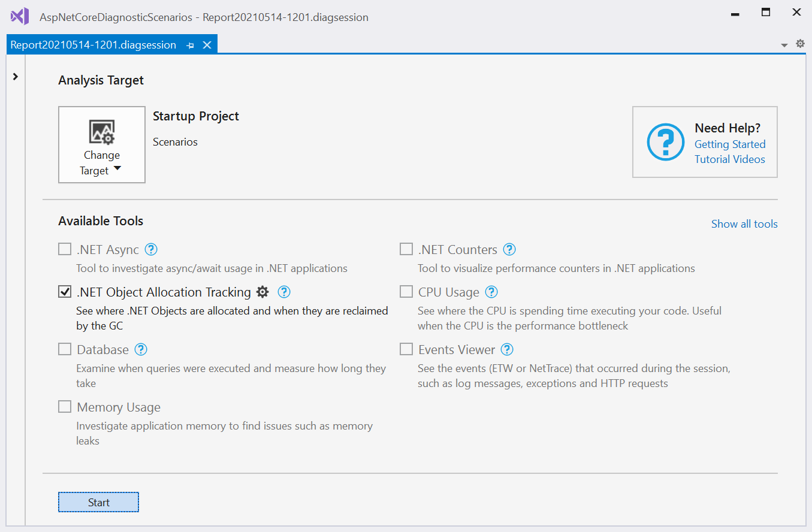The image size is (812, 532).
Task: Click the Need Help? heading
Action: [x=728, y=128]
